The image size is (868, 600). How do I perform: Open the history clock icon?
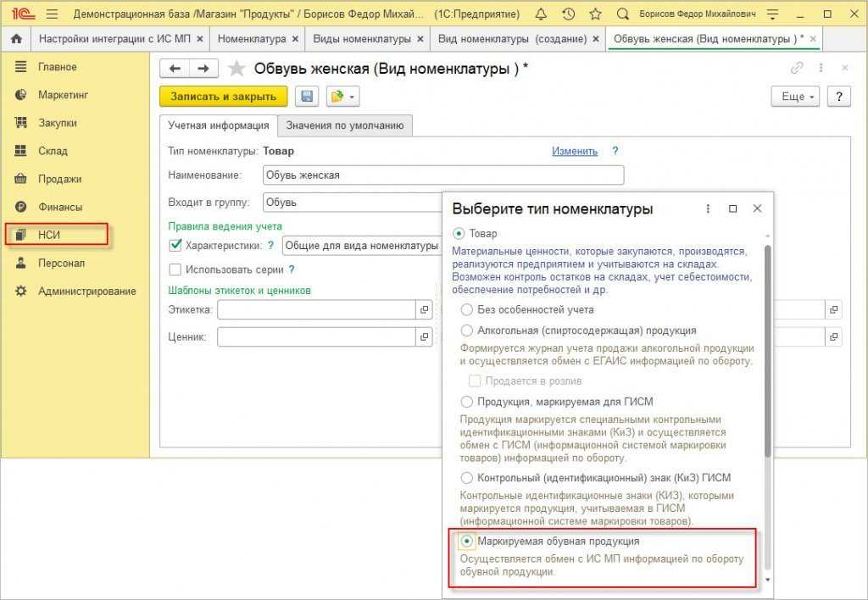click(x=569, y=14)
